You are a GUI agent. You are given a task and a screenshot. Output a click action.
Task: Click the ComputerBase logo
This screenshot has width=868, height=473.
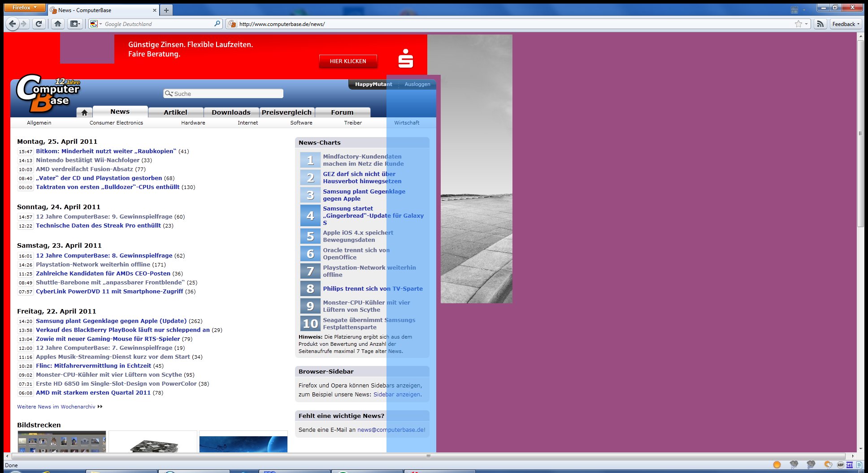coord(48,93)
